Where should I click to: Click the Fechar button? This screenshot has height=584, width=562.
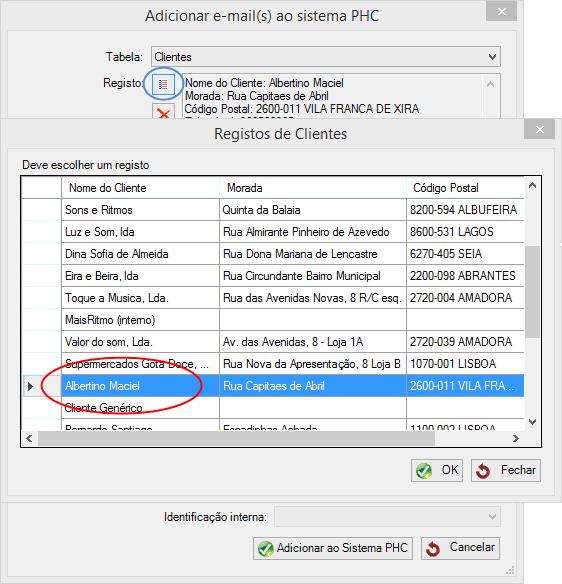[x=506, y=470]
